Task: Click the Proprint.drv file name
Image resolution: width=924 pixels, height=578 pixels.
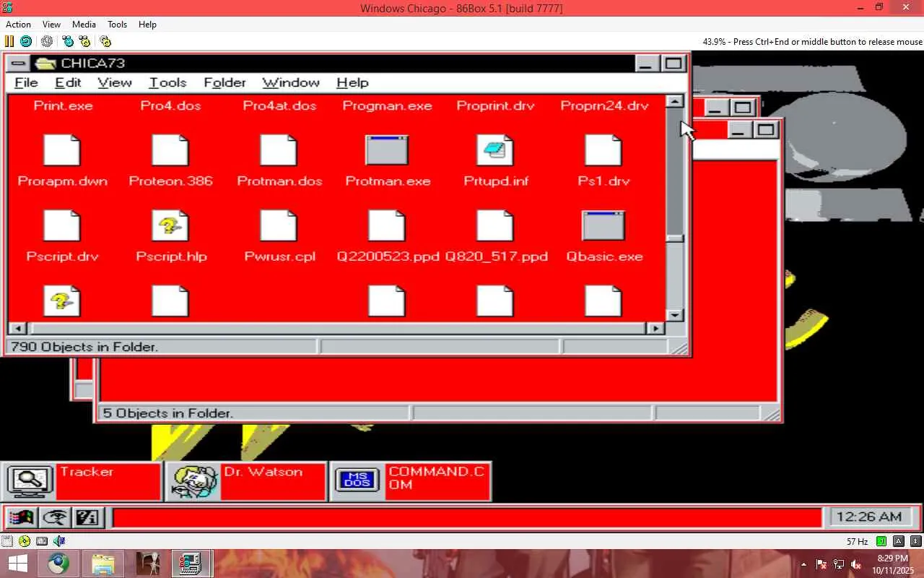Action: coord(496,105)
